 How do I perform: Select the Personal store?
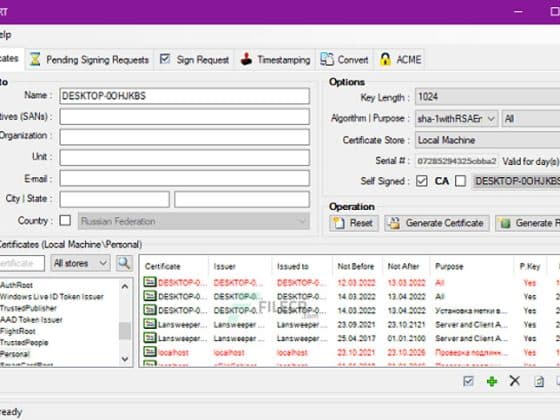(x=15, y=354)
